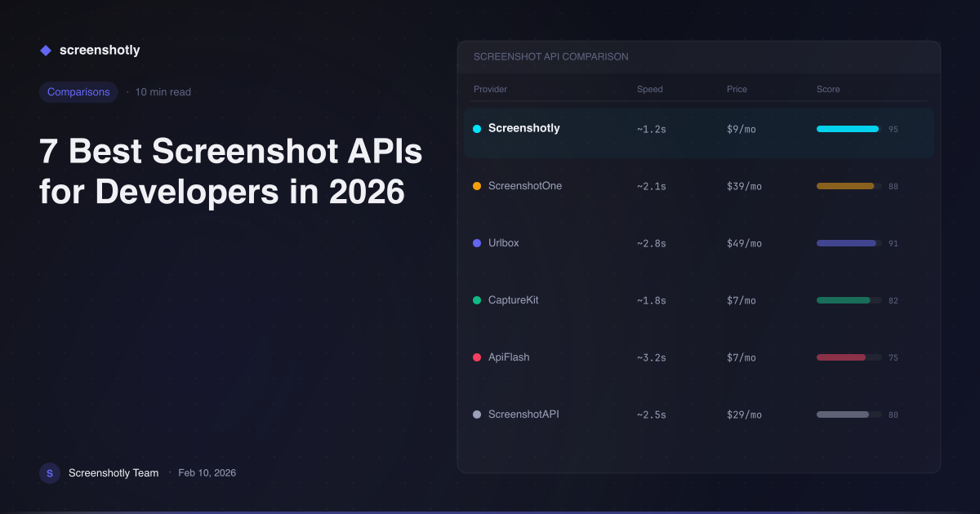Sort the table by the Provider column
This screenshot has height=514, width=980.
490,89
